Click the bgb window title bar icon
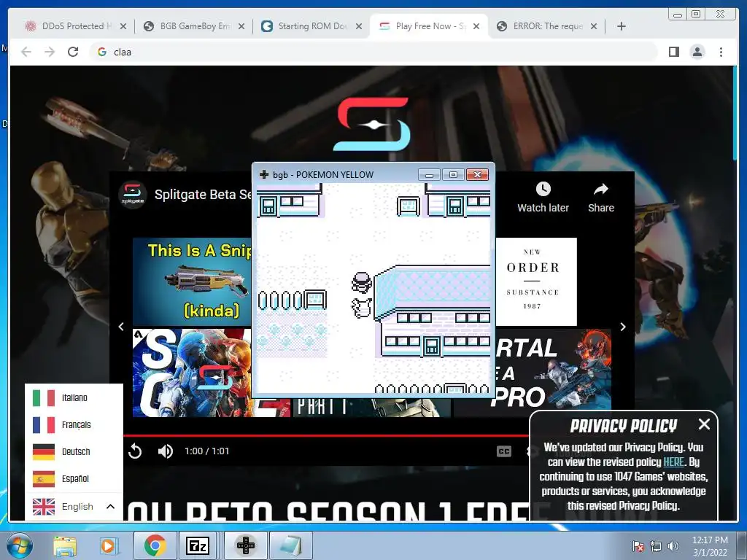The width and height of the screenshot is (747, 560). (264, 175)
